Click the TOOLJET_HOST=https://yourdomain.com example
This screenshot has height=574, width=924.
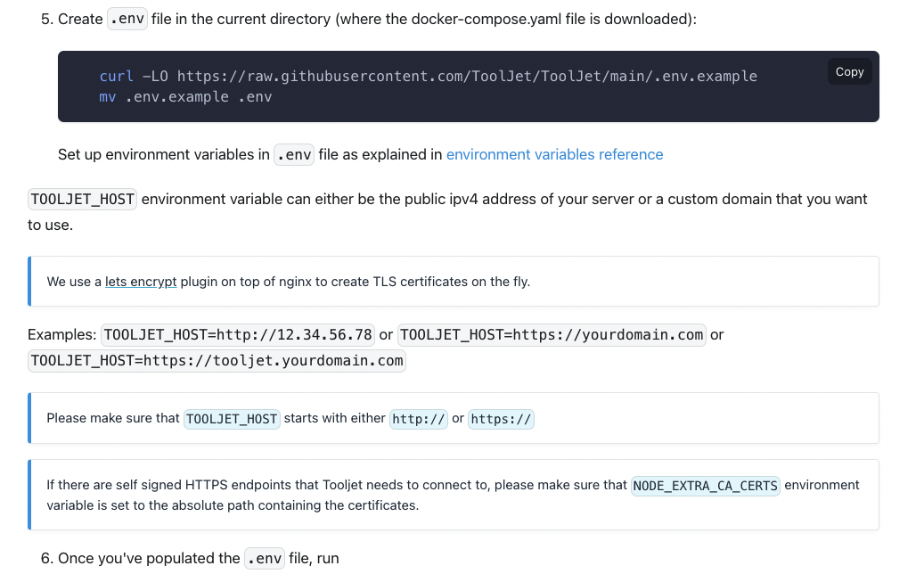(550, 334)
